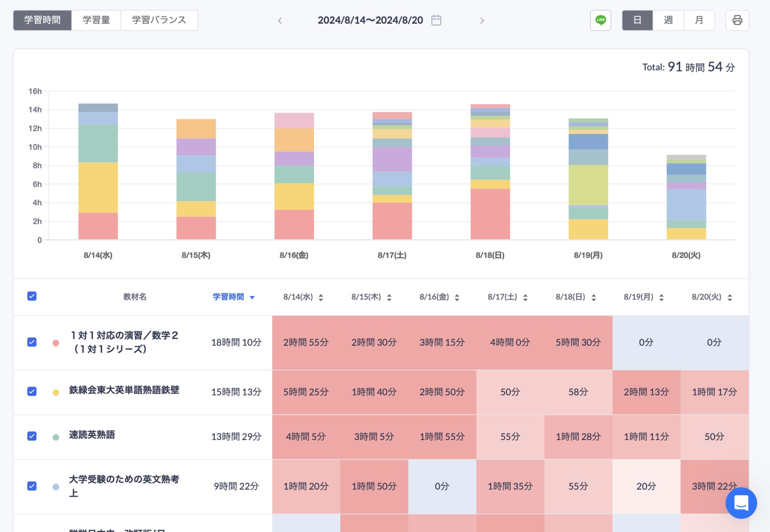Go to next week with right chevron
The height and width of the screenshot is (532, 770).
point(482,21)
